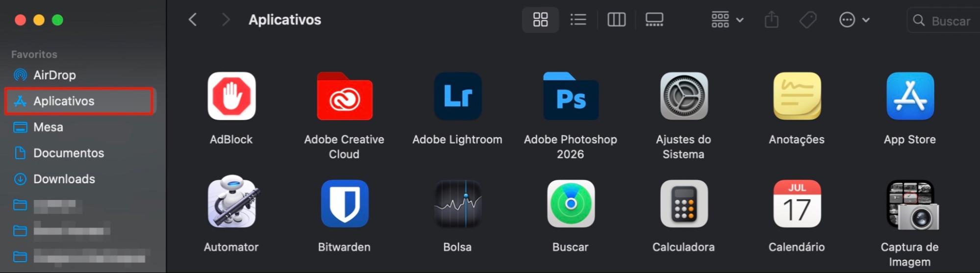The image size is (980, 273).
Task: Select the Calculadora app icon
Action: click(x=684, y=203)
